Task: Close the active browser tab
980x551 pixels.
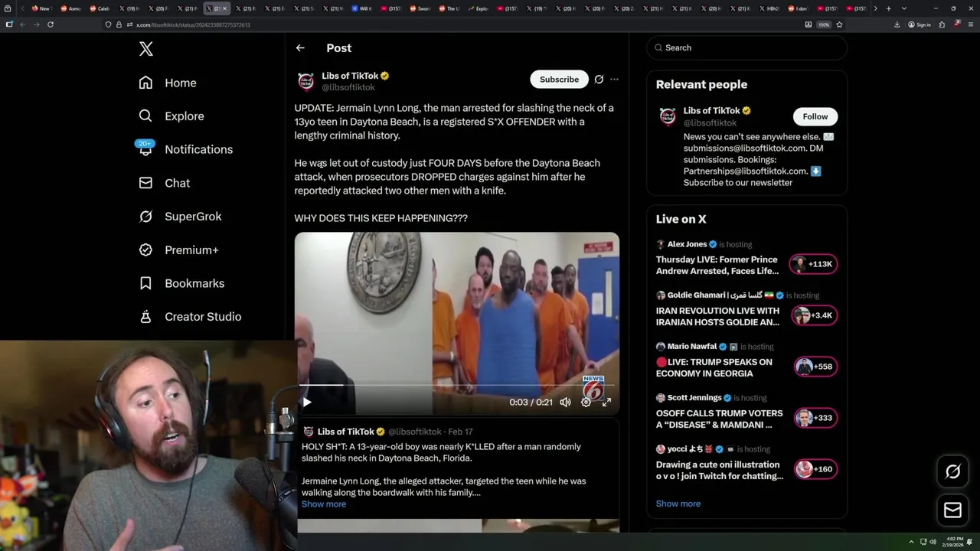Action: click(224, 8)
